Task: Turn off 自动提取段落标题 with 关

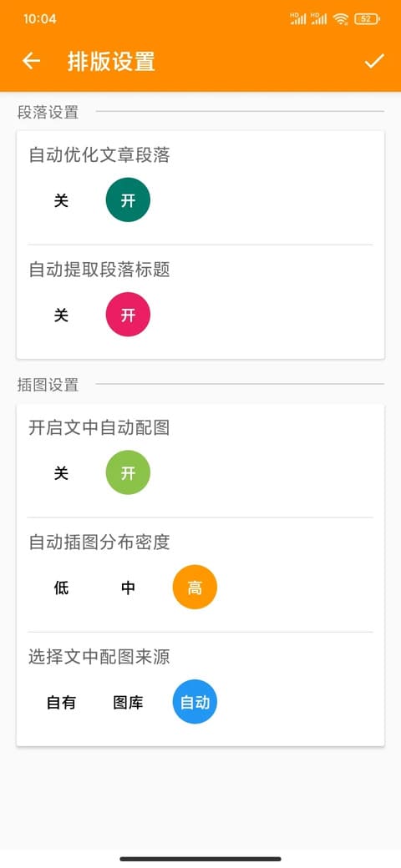Action: [61, 315]
